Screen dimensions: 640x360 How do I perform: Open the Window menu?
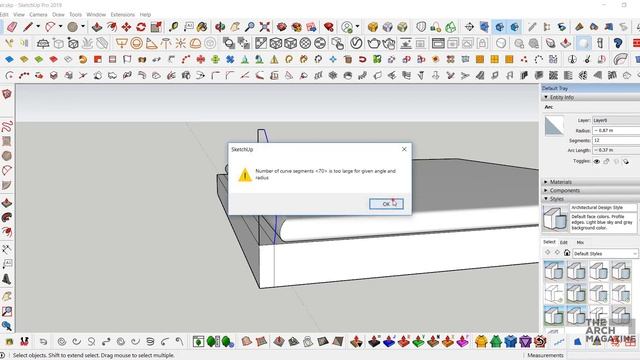[96, 14]
